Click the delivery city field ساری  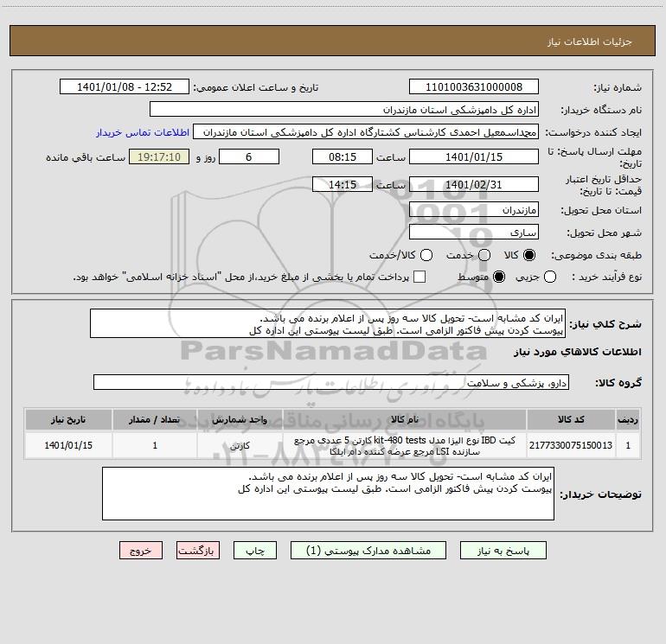coord(474,233)
